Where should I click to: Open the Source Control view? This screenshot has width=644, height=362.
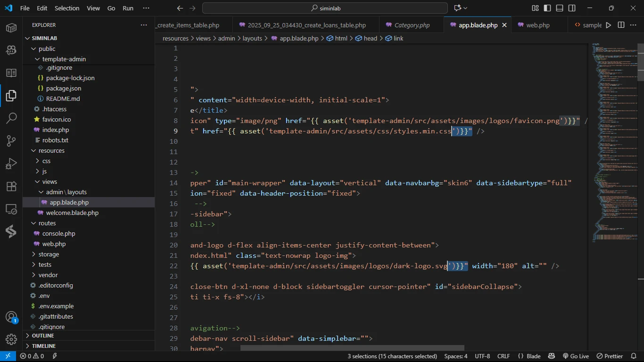point(11,141)
